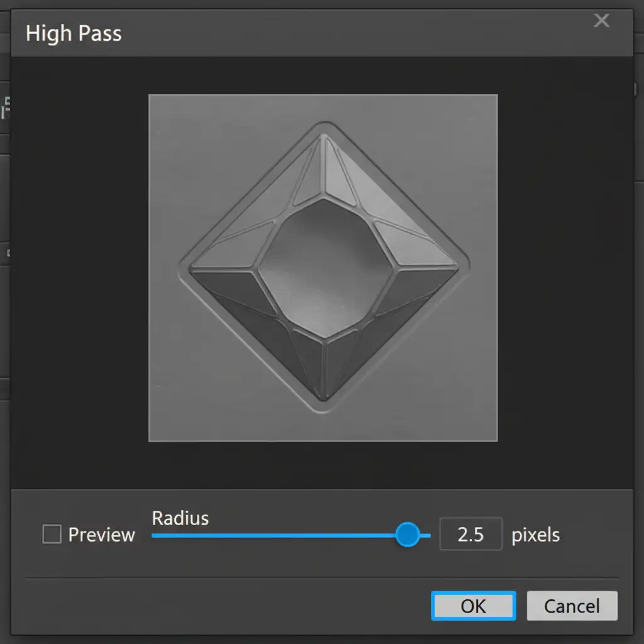Viewport: 644px width, 644px height.
Task: Click the Preview label text
Action: [101, 535]
